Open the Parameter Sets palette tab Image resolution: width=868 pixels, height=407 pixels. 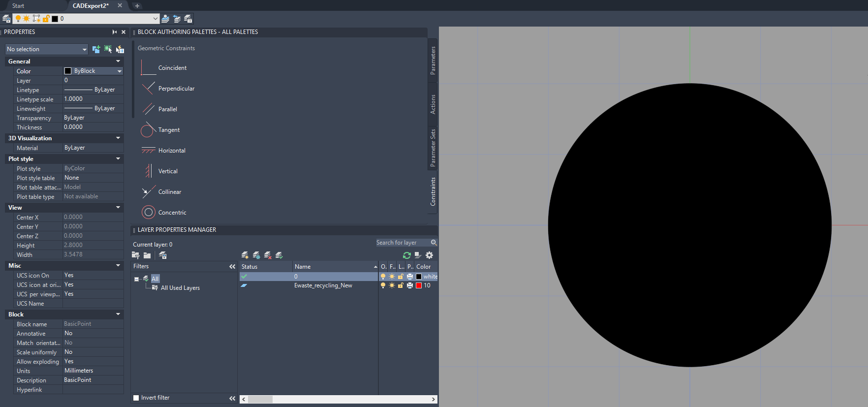coord(433,148)
